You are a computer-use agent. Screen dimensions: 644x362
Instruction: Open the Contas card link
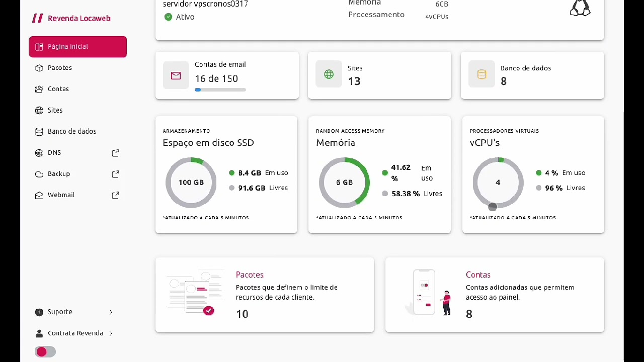click(x=478, y=275)
